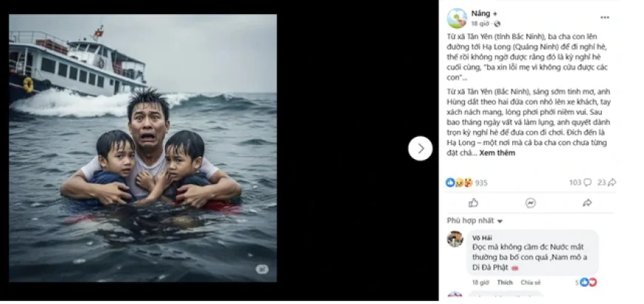Image resolution: width=644 pixels, height=304 pixels.
Task: Open the Phù hợp nhất sort dropdown
Action: pos(474,220)
